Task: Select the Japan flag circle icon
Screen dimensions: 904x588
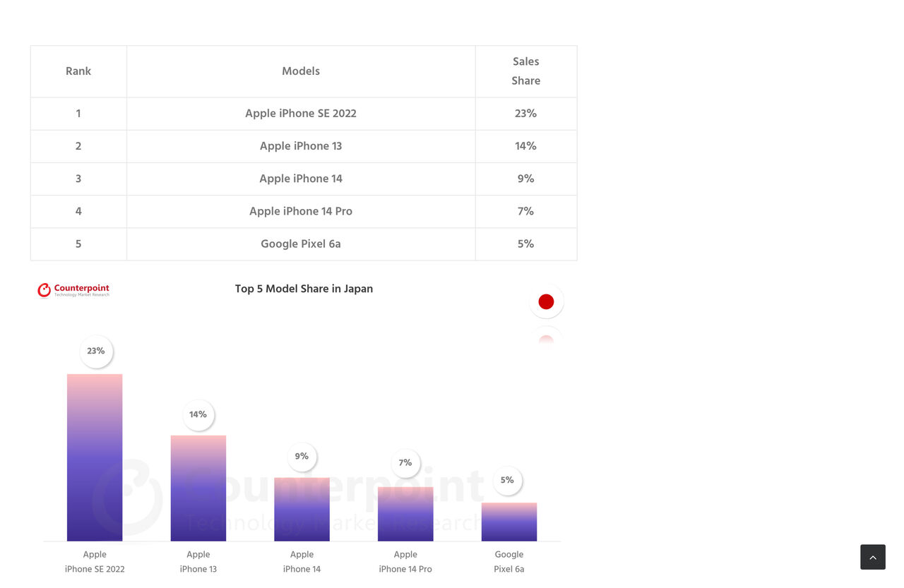Action: click(x=546, y=302)
